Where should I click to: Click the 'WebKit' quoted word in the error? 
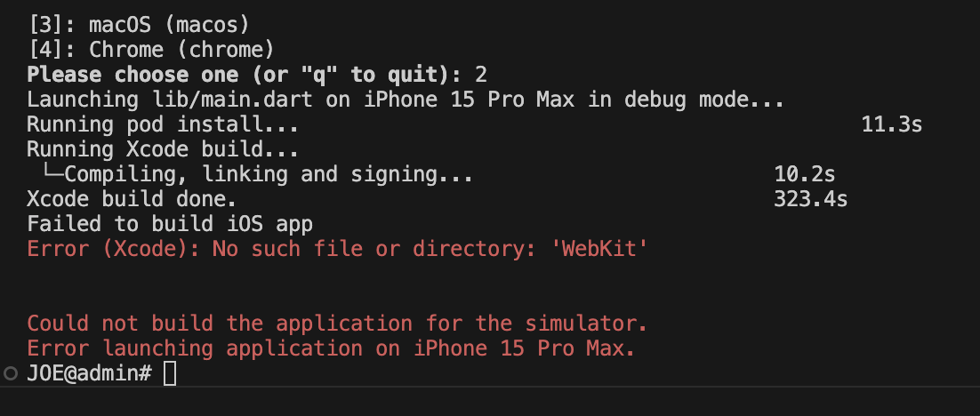click(x=598, y=249)
